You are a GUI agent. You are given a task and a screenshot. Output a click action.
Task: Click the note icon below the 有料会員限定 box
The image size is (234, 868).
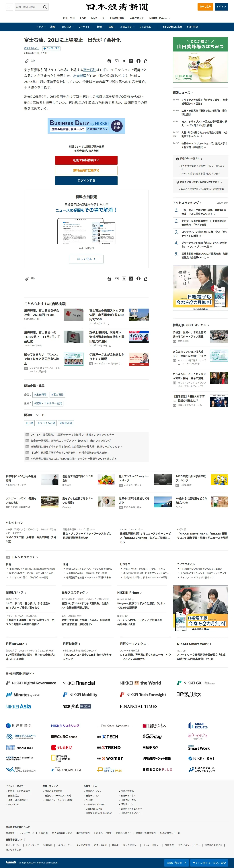(124, 279)
